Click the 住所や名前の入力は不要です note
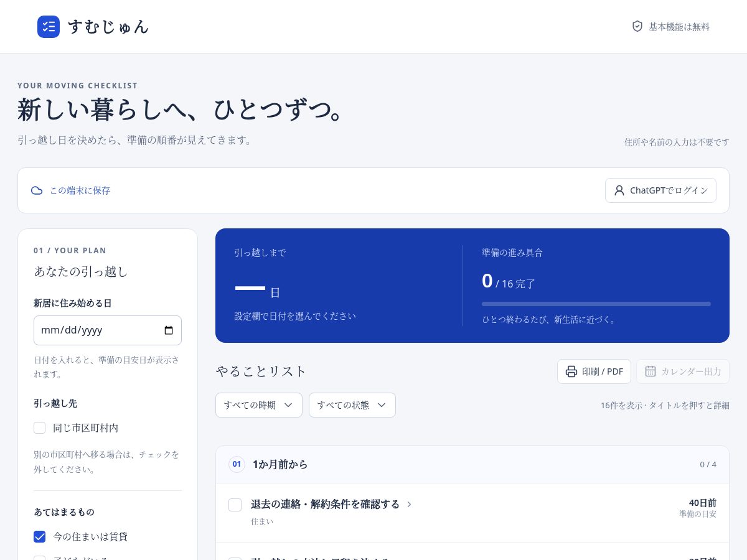Screen dimensions: 747x560 [677, 142]
